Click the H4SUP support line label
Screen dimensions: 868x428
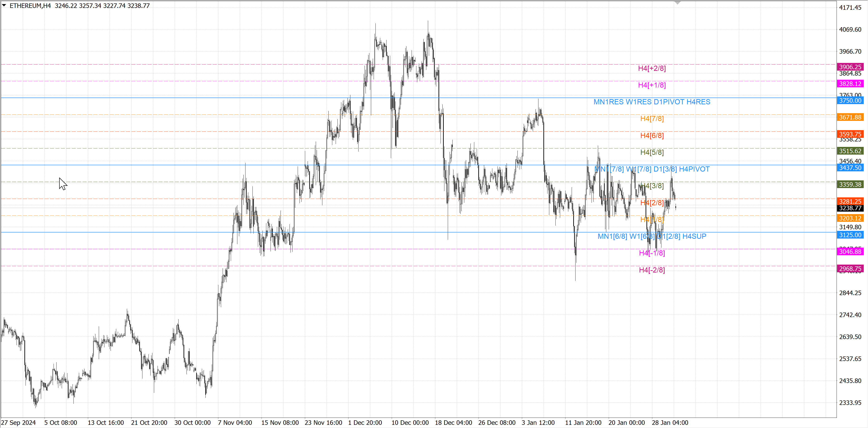coord(694,237)
